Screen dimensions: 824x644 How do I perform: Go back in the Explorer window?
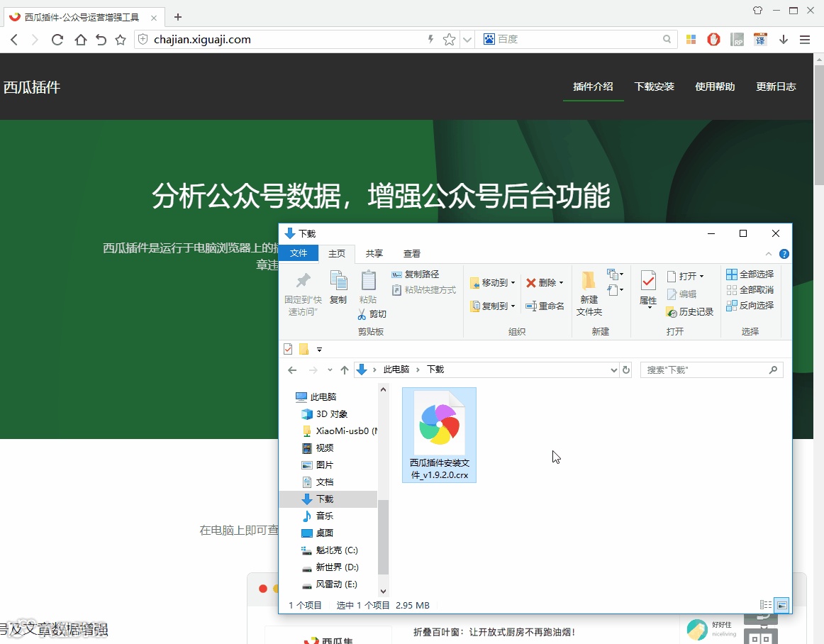pos(292,370)
